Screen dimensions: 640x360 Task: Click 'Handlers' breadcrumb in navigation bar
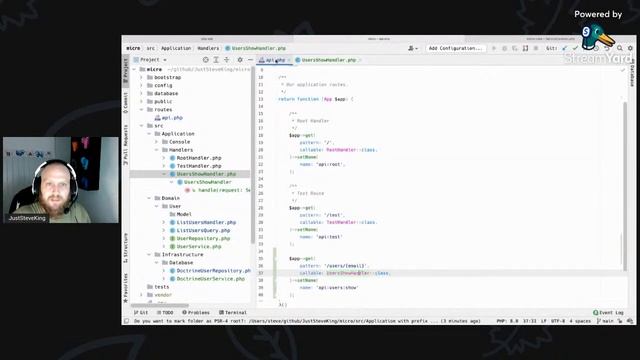tap(208, 48)
